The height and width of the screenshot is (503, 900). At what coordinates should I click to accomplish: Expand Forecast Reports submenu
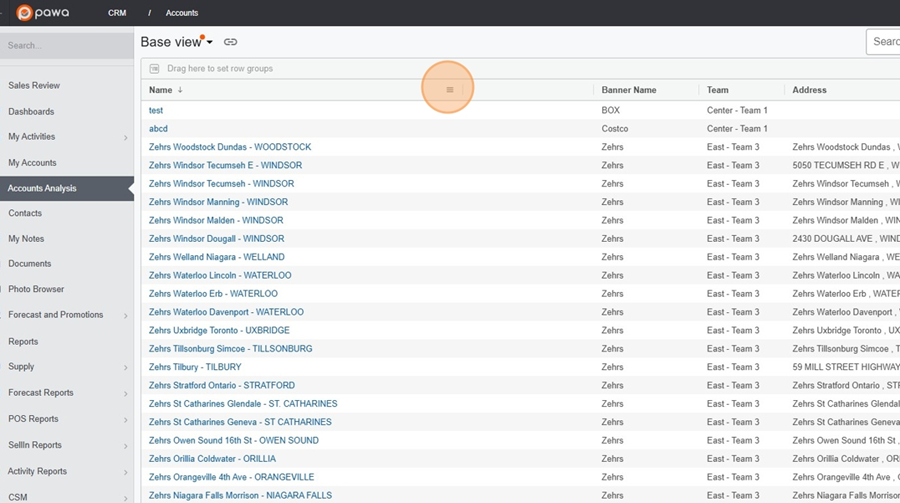point(126,393)
